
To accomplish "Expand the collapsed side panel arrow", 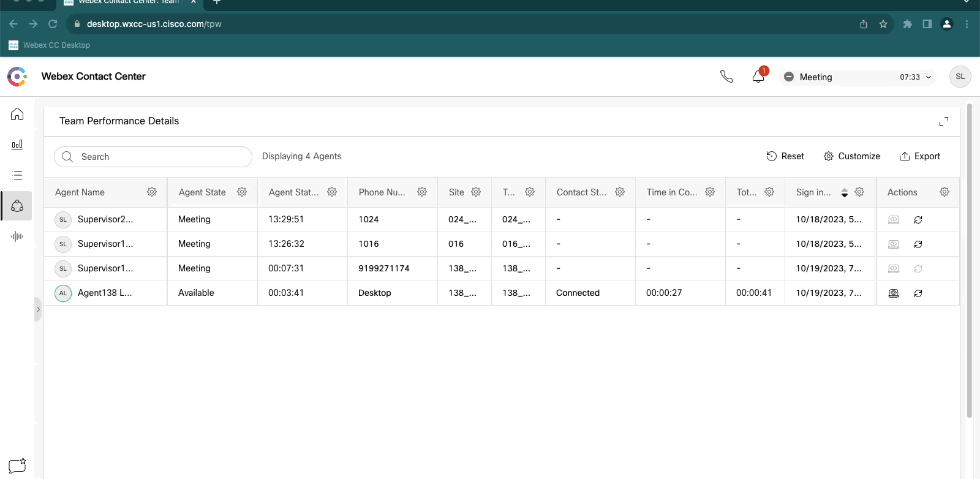I will (38, 309).
